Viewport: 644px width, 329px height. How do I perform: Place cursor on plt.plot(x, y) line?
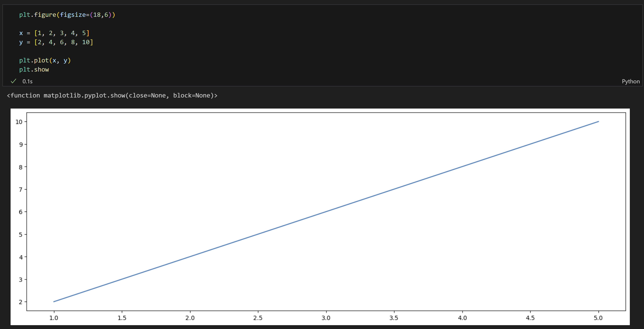[45, 61]
